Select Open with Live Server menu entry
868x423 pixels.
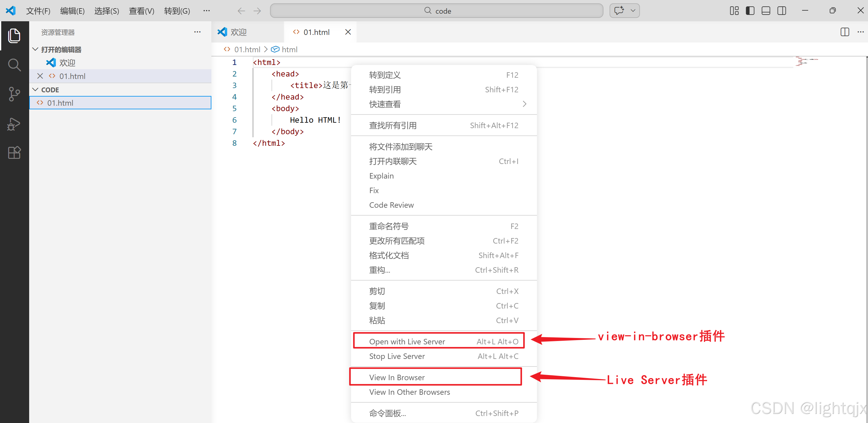(407, 341)
